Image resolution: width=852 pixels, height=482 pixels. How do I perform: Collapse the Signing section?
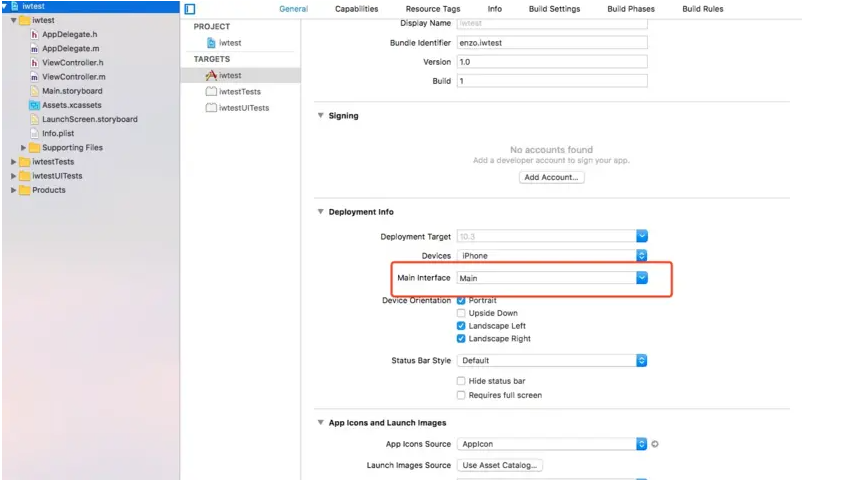coord(321,115)
